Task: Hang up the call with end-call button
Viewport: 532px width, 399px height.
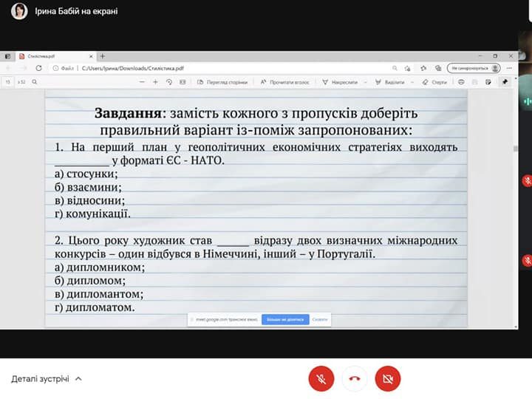Action: pos(354,378)
